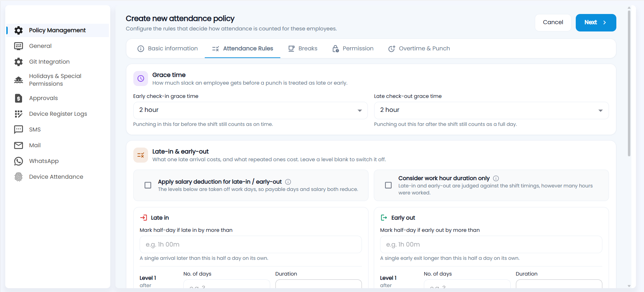
Task: Click the 'Late check-out grace time' label
Action: (408, 96)
